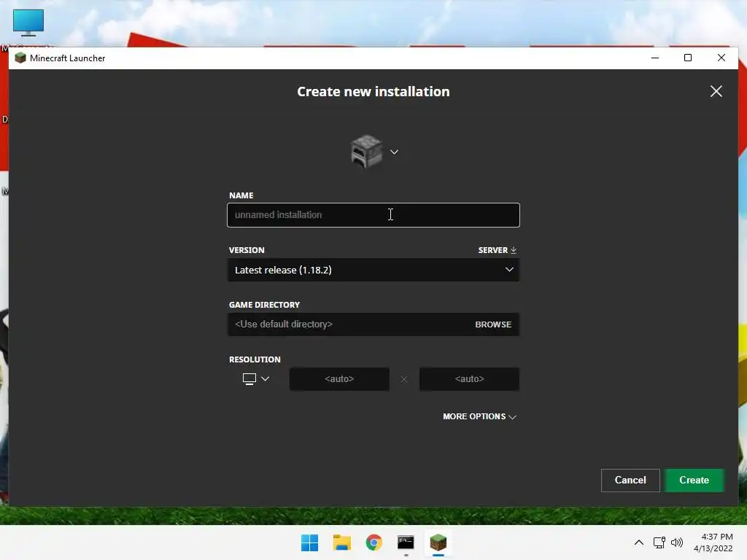
Task: Click the resolution height auto field
Action: pos(469,379)
